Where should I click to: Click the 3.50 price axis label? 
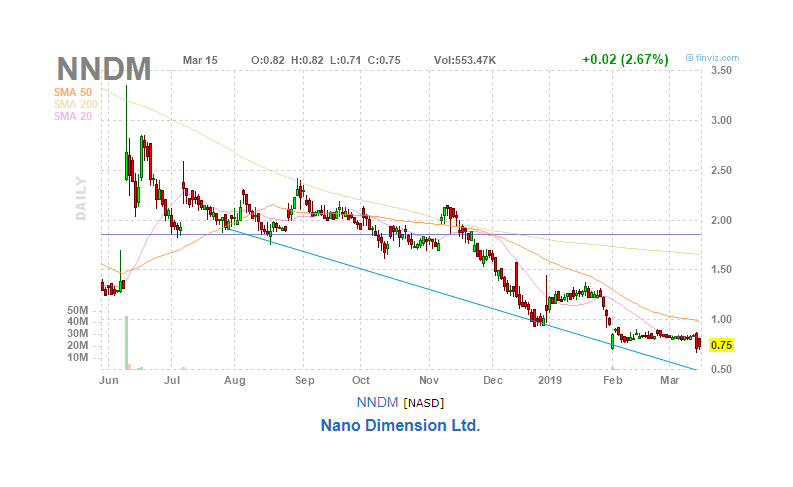(721, 70)
